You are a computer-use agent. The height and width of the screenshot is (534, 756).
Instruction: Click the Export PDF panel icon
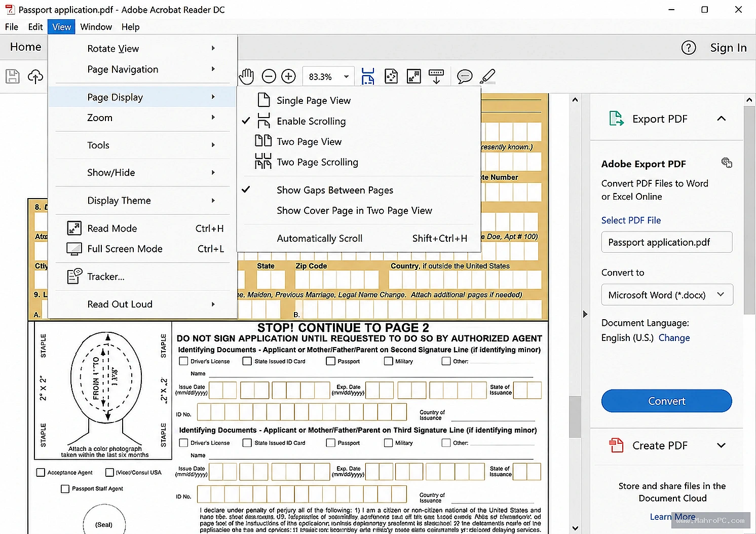point(616,119)
